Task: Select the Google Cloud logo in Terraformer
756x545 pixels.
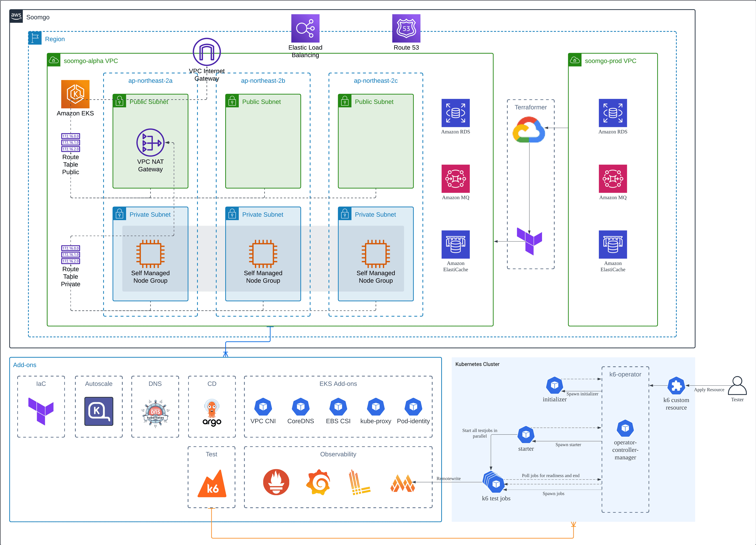Action: point(529,130)
